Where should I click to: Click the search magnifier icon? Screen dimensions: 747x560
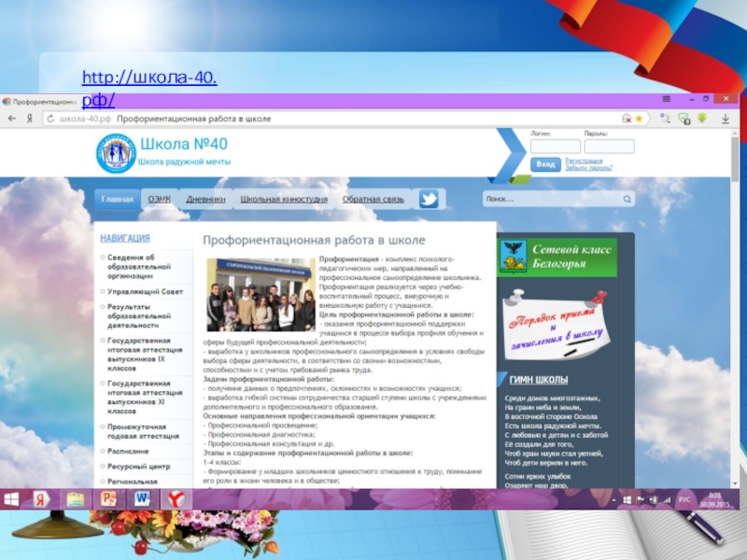click(x=627, y=199)
